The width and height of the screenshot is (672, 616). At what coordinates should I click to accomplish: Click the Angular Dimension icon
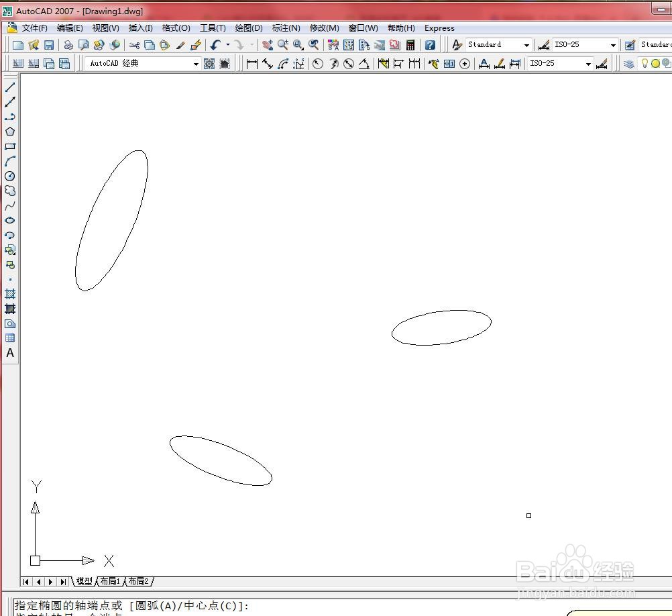(x=364, y=64)
